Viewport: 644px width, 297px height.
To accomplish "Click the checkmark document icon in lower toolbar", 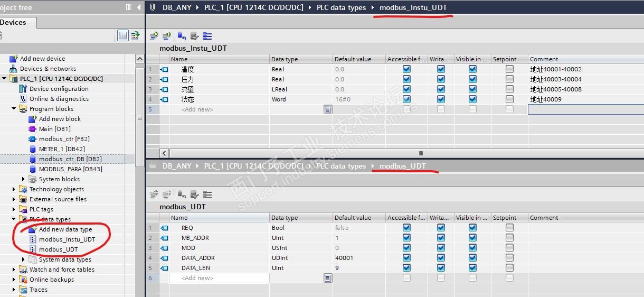I will 194,194.
